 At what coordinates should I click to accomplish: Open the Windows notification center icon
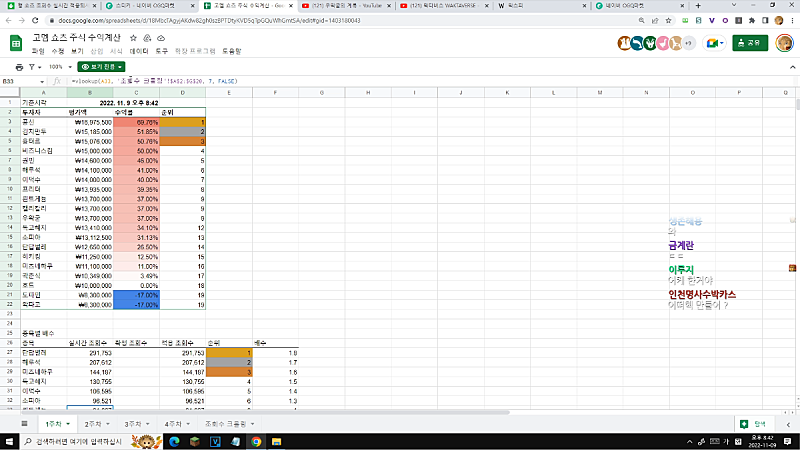(787, 441)
